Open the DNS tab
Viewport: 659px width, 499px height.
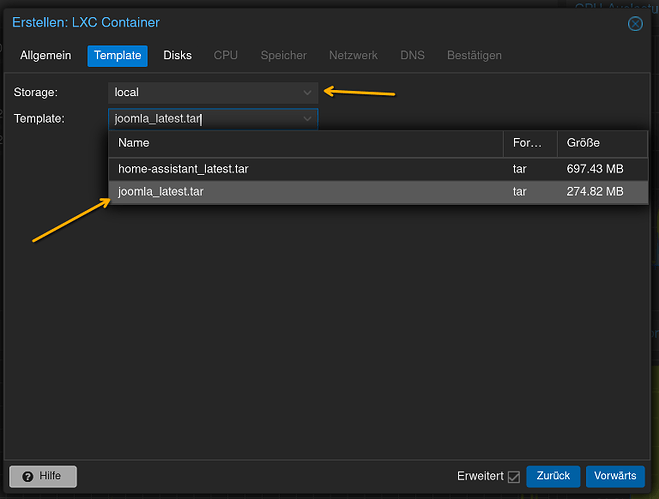click(x=412, y=55)
